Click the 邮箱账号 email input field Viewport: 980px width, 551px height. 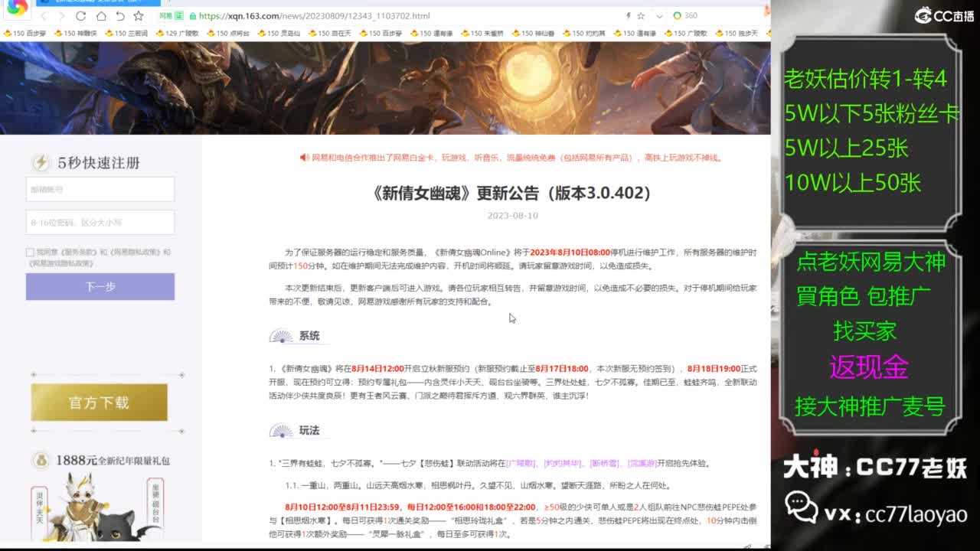pos(100,189)
